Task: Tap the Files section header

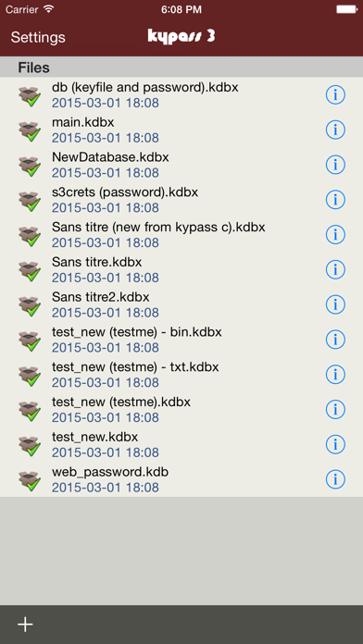Action: 181,67
